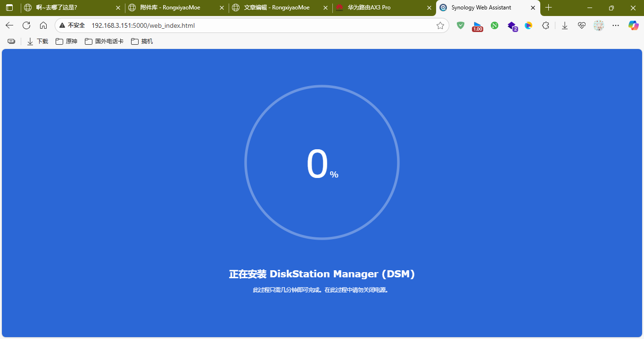Switch to the 华为路由AX3 Pro tab

pos(383,8)
